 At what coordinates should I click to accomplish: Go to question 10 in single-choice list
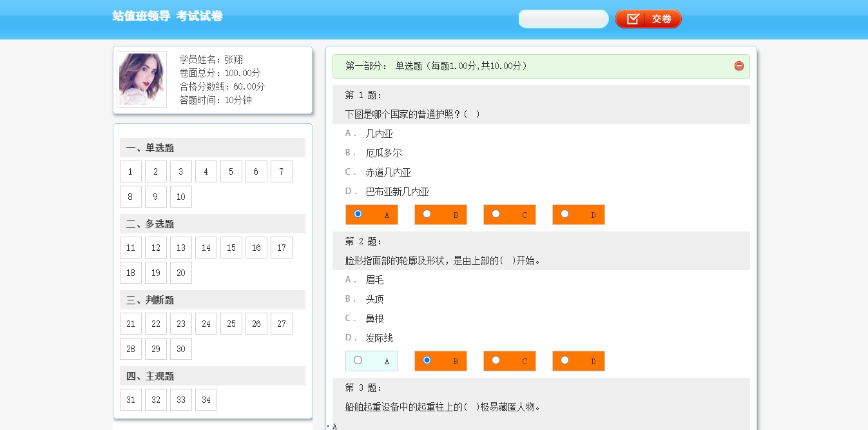click(181, 197)
